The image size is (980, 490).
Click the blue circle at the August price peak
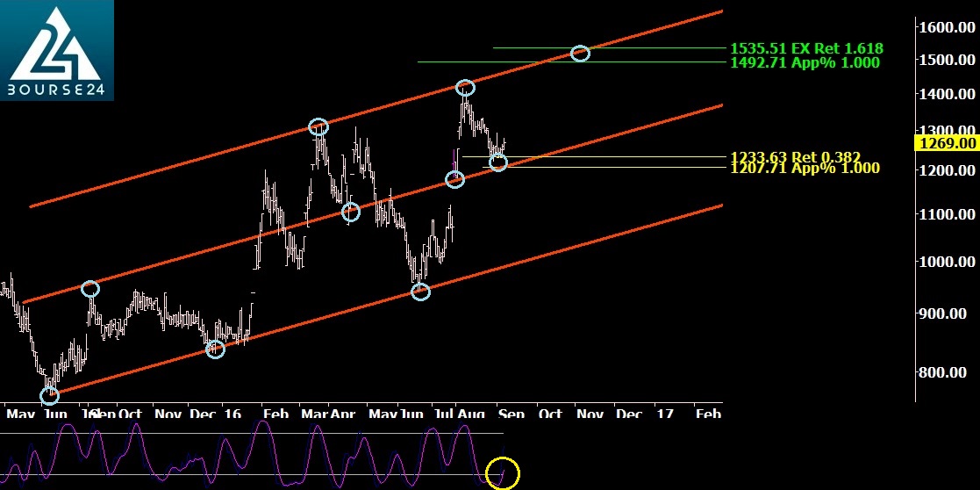[x=465, y=88]
